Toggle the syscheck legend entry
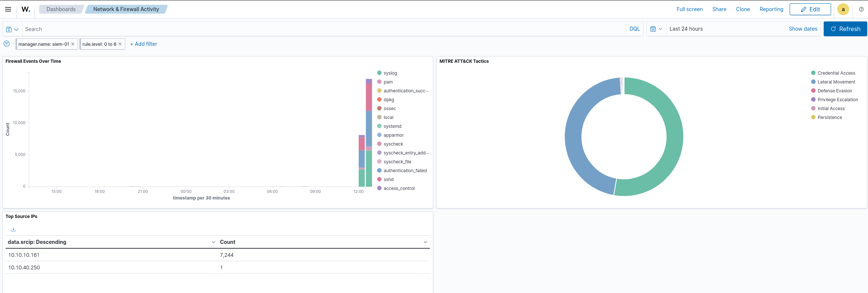 click(x=393, y=144)
